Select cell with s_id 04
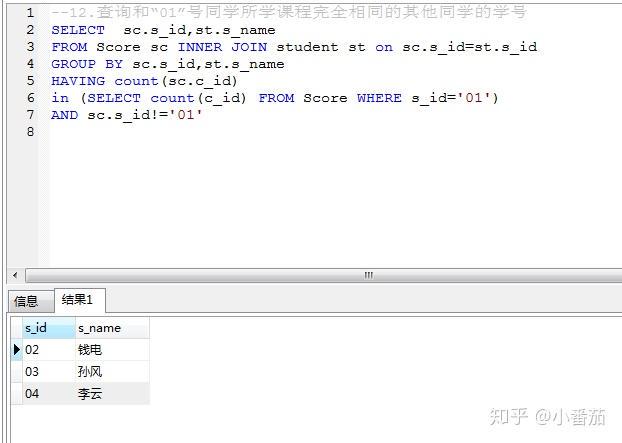The width and height of the screenshot is (622, 443). coord(48,393)
